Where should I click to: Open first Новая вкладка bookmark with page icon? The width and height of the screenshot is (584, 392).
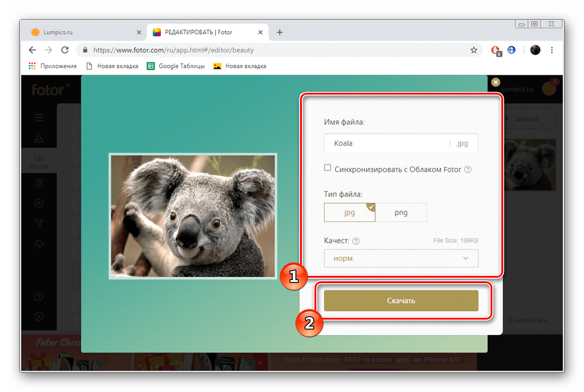point(112,66)
